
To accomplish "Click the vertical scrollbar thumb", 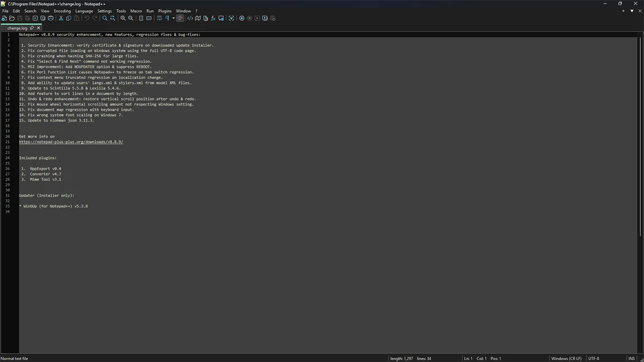I will pos(641,136).
